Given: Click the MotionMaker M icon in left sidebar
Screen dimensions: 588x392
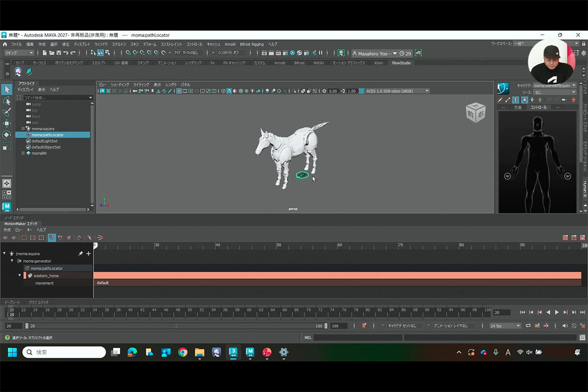Looking at the screenshot, I should [6, 207].
